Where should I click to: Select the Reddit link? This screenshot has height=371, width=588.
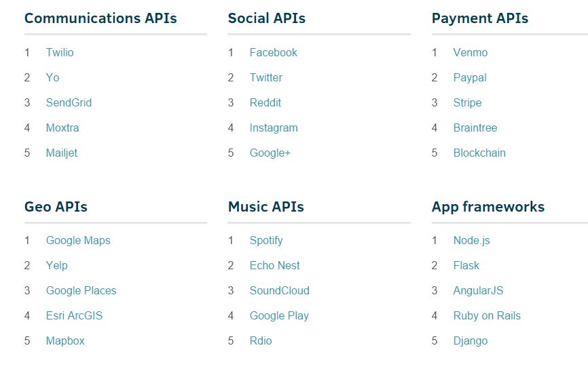point(265,102)
